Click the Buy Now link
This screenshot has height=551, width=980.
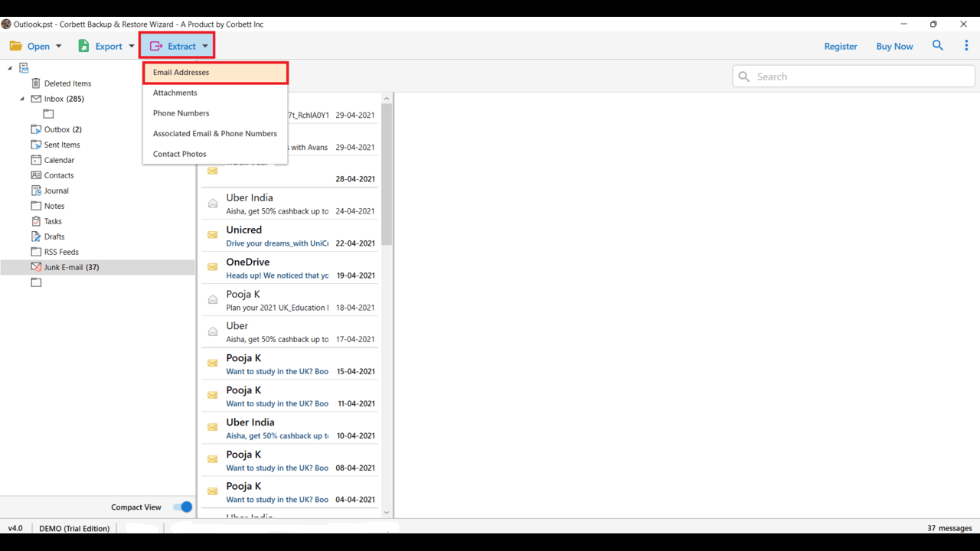coord(894,47)
